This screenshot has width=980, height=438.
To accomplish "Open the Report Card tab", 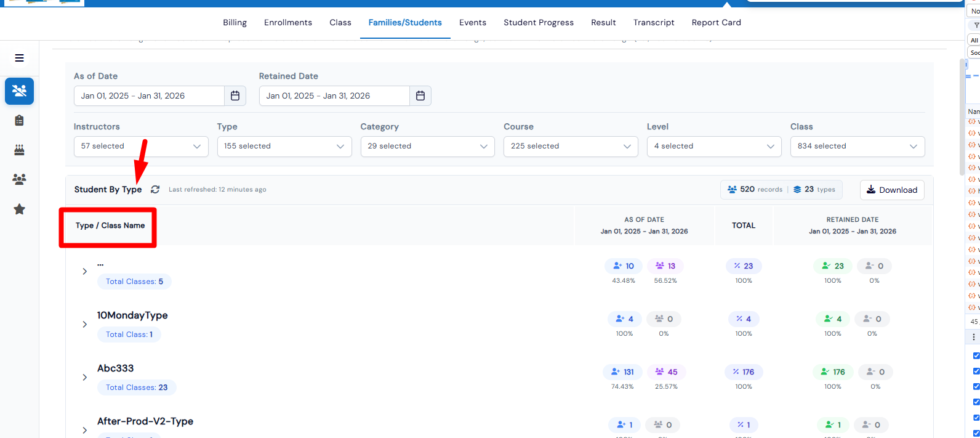I will tap(717, 23).
